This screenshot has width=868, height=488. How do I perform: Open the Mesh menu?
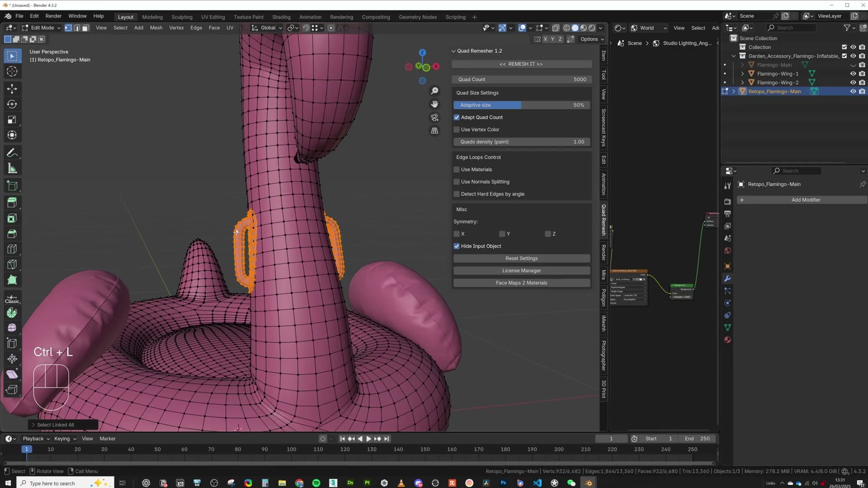(x=156, y=28)
